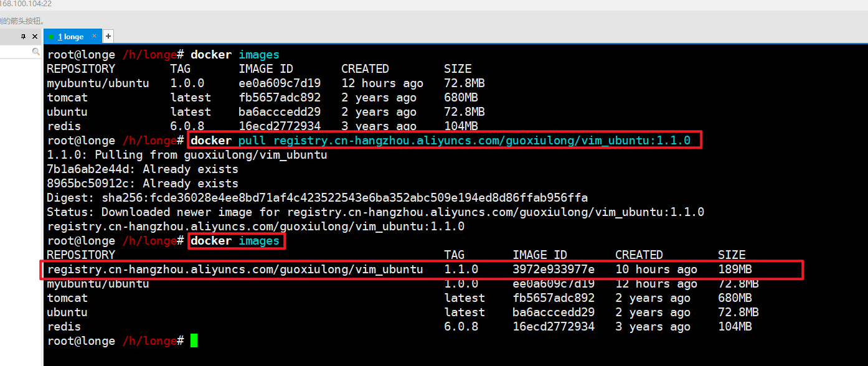868x366 pixels.
Task: Open a new tab with plus button
Action: [x=108, y=36]
